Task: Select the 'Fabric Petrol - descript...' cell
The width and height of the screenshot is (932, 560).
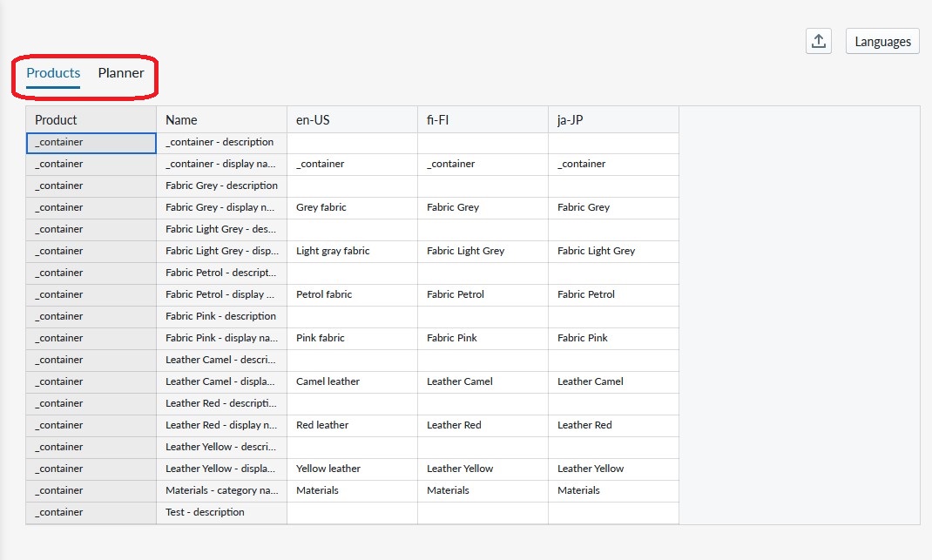Action: pyautogui.click(x=222, y=273)
